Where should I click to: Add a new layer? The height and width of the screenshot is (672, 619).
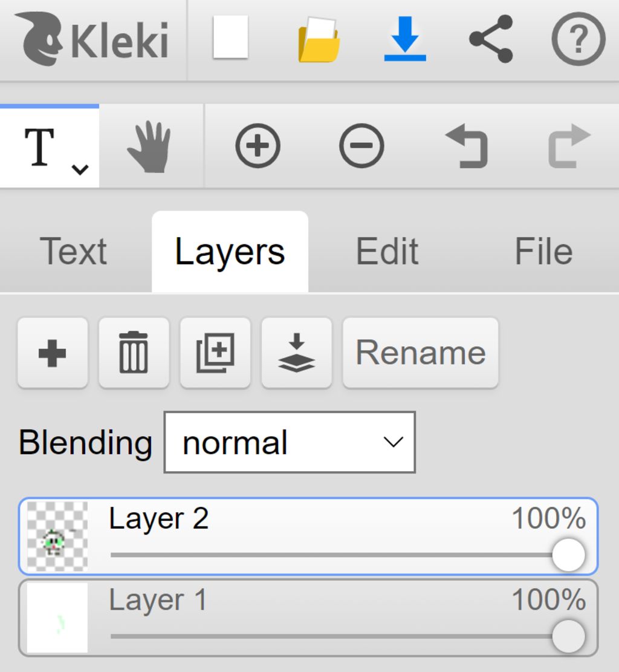(x=53, y=353)
